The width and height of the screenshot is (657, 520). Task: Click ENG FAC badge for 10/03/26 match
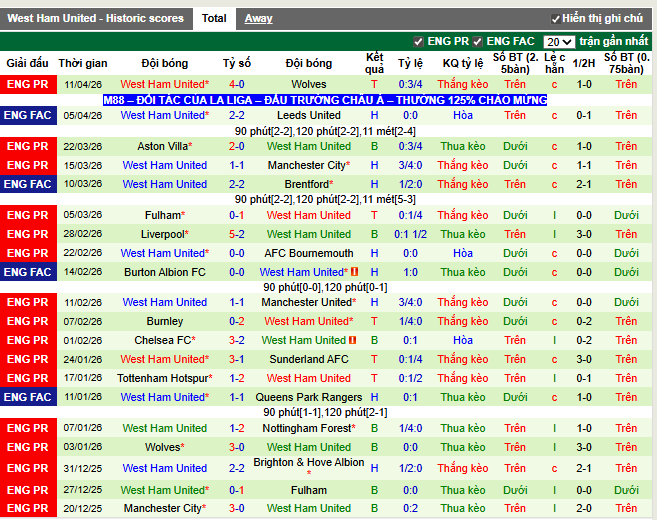point(27,184)
